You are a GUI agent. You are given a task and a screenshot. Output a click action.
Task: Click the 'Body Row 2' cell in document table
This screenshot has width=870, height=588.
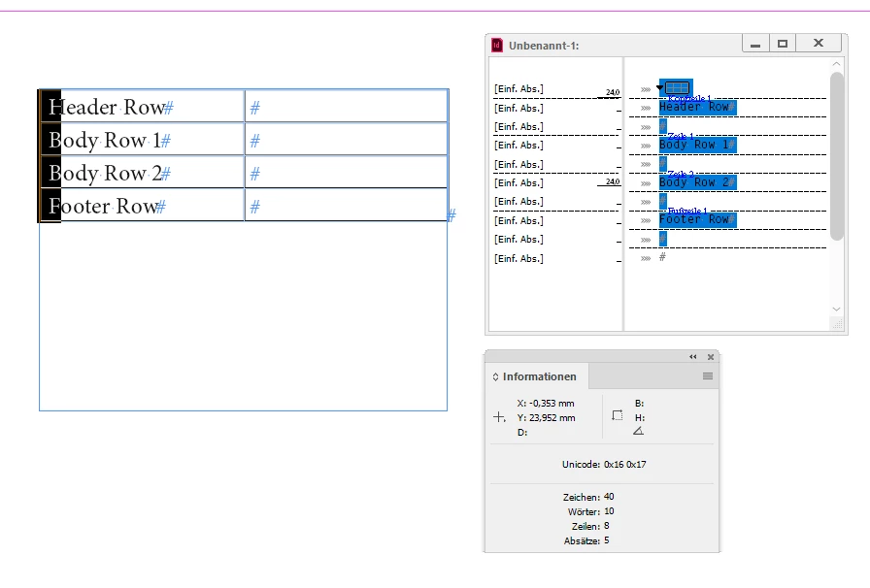142,172
